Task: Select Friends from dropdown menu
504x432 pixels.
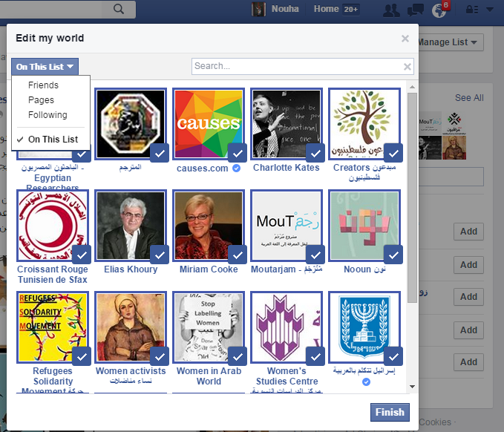Action: click(43, 85)
